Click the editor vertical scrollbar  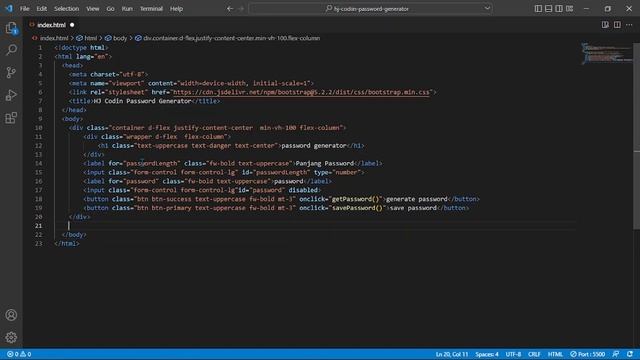pyautogui.click(x=636, y=135)
